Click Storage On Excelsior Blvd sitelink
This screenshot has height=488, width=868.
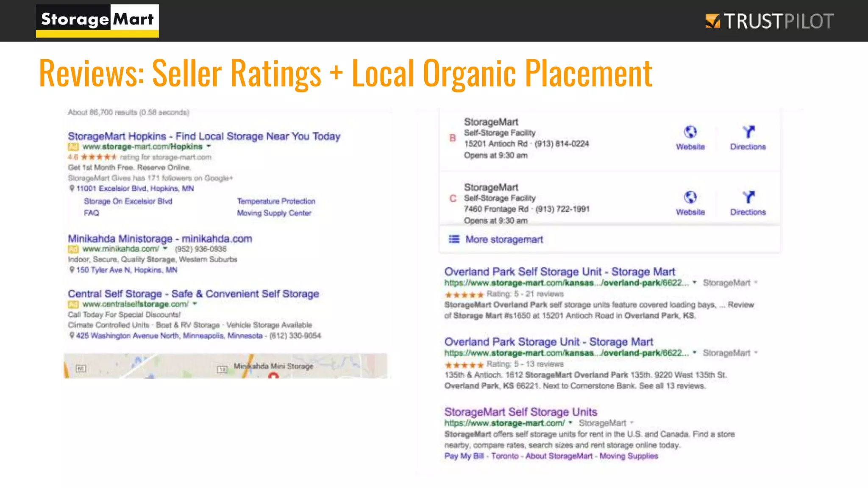(x=128, y=201)
